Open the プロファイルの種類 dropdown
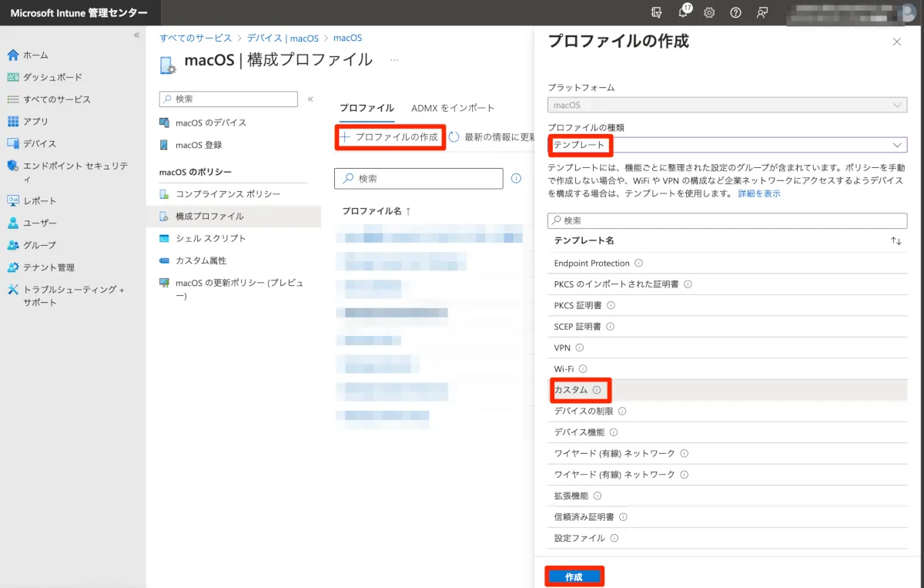Screen dimensions: 924x588 (x=727, y=145)
